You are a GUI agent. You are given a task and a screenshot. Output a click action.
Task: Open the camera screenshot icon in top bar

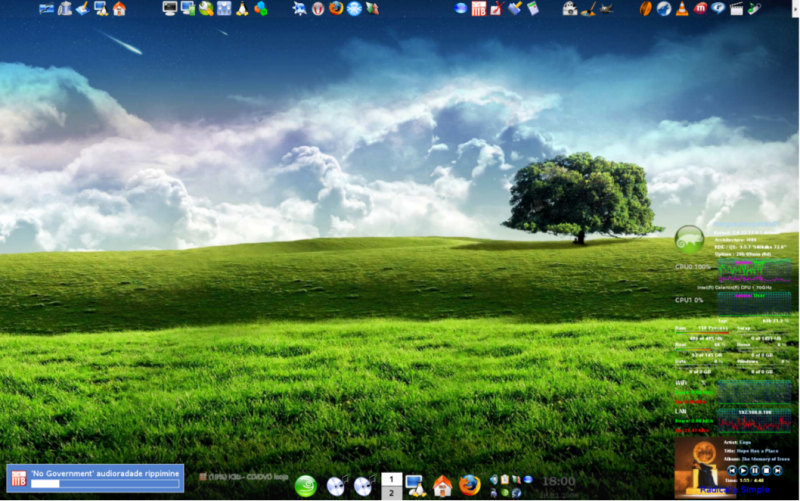click(x=570, y=8)
